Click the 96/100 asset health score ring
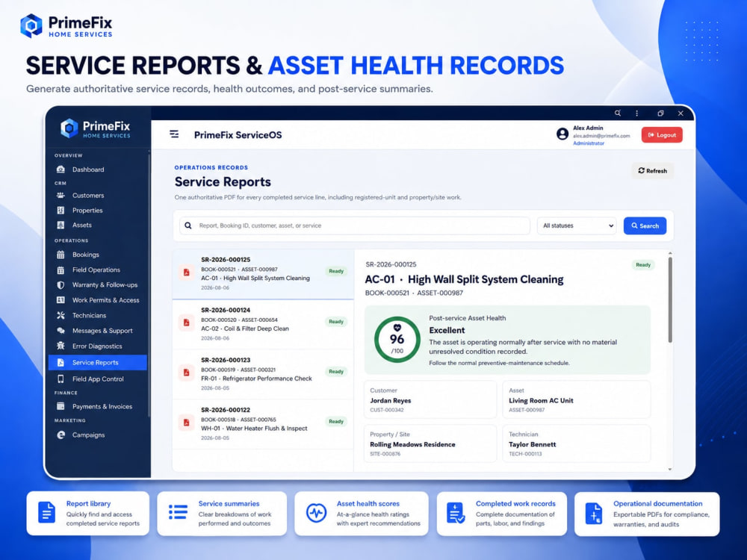 pyautogui.click(x=397, y=340)
